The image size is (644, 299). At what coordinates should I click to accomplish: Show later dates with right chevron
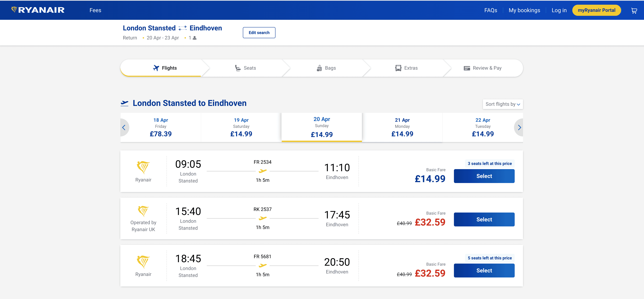coord(519,127)
